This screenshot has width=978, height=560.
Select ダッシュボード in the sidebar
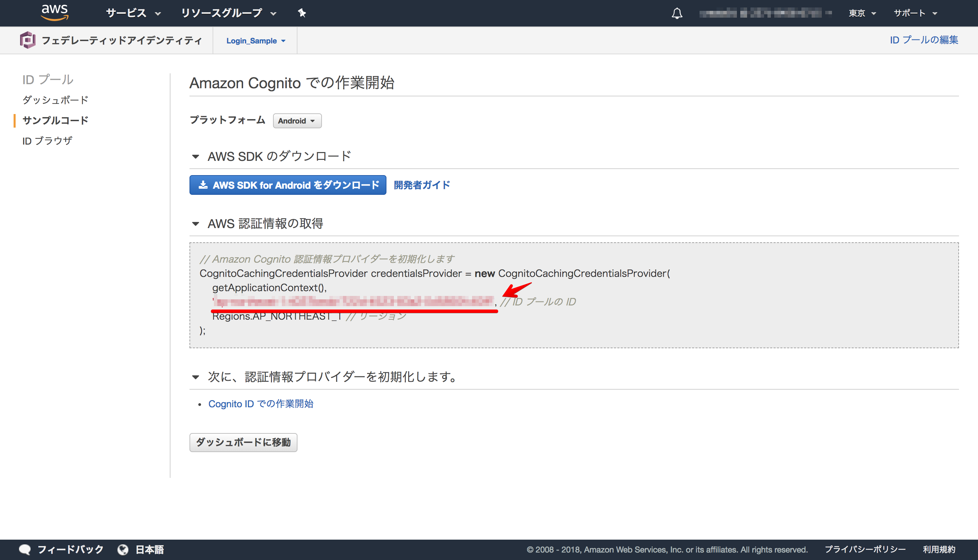point(55,100)
